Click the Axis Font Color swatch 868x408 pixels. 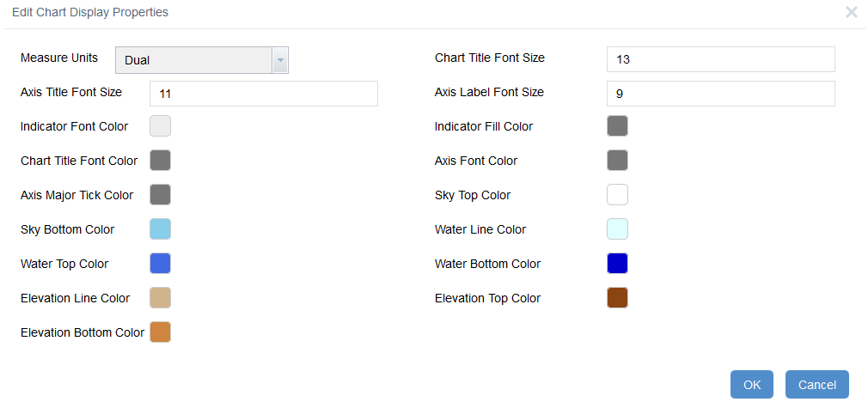617,161
